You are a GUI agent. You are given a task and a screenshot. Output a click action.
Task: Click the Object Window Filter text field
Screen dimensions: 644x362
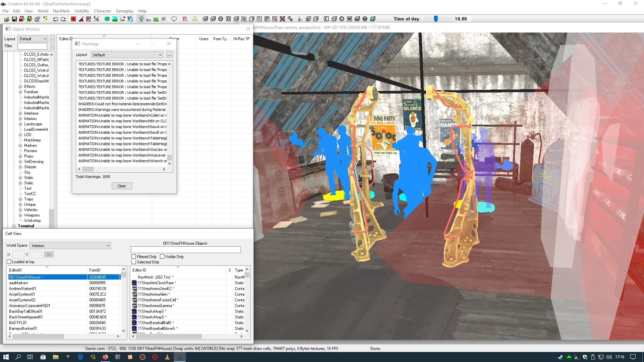pos(32,46)
